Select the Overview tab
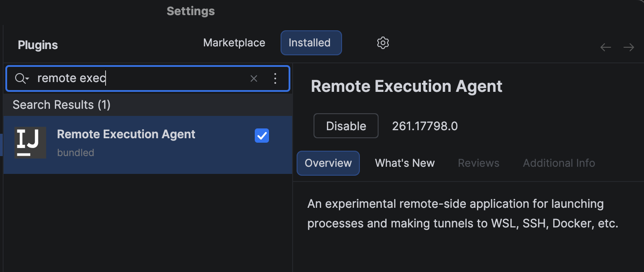Image resolution: width=644 pixels, height=272 pixels. point(328,163)
